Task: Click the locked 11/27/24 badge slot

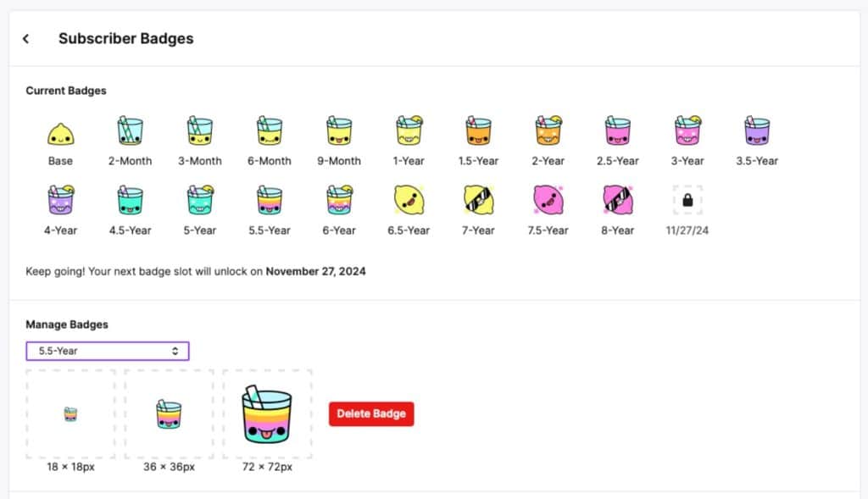Action: tap(687, 202)
